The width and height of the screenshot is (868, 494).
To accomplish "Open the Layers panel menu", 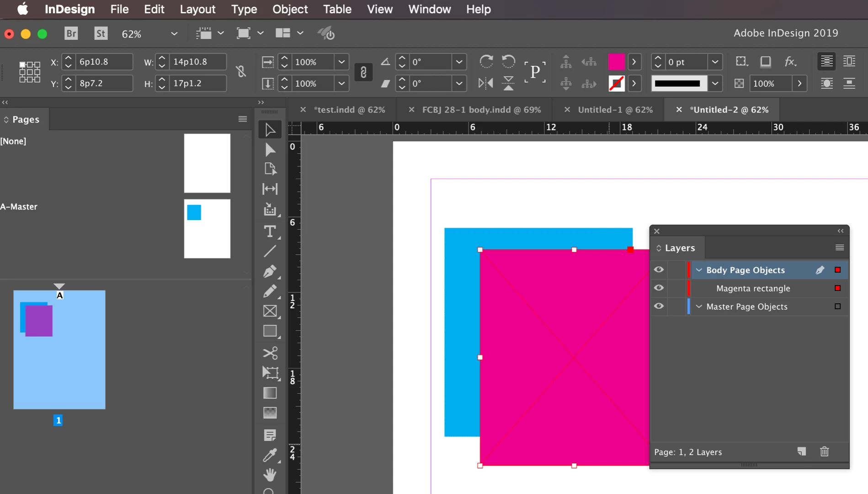I will coord(839,247).
